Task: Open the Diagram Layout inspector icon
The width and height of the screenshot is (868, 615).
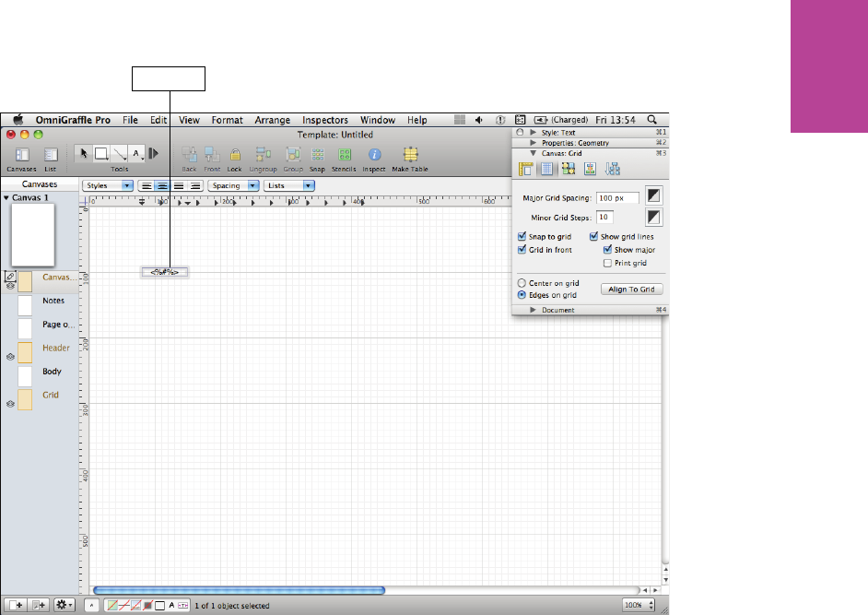Action: pos(612,169)
